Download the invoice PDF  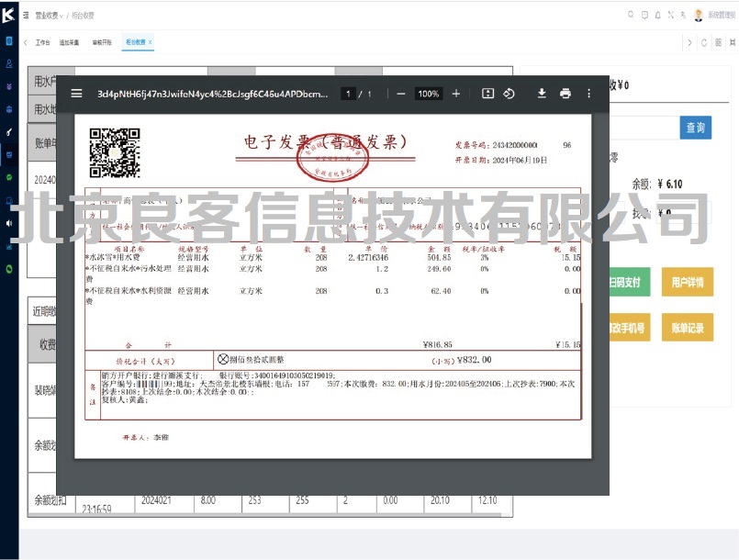click(542, 94)
